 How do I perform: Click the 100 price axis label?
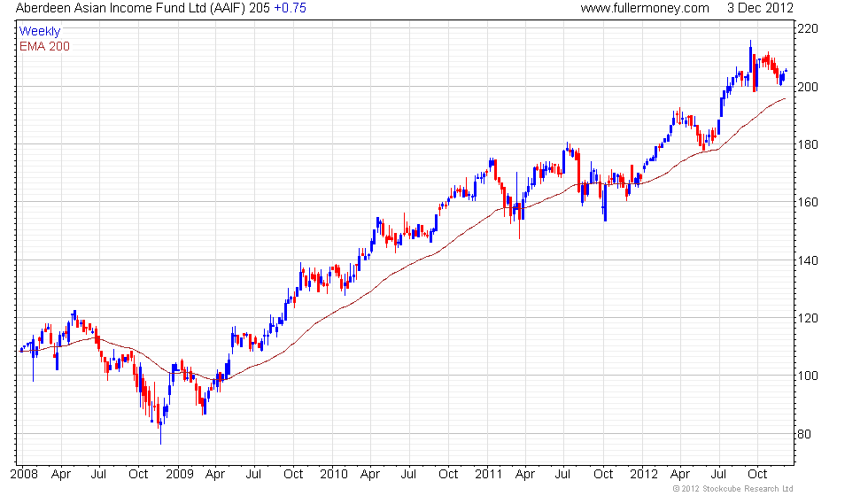pyautogui.click(x=808, y=376)
